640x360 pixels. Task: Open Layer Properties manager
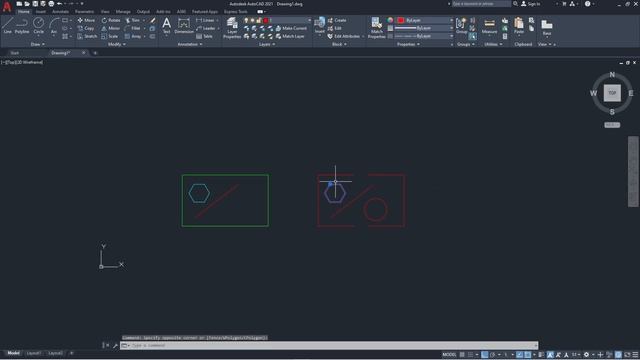pos(232,28)
